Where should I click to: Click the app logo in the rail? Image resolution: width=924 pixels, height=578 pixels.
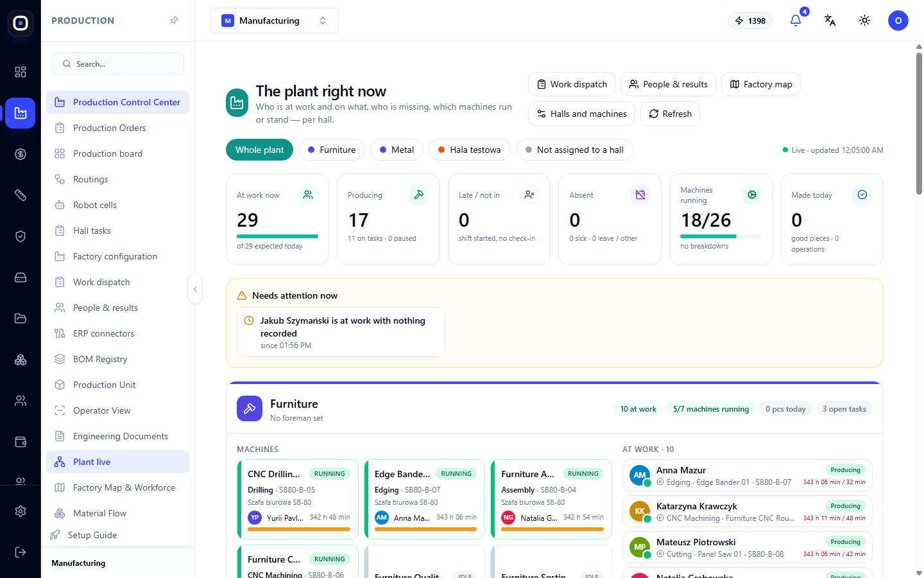[21, 23]
